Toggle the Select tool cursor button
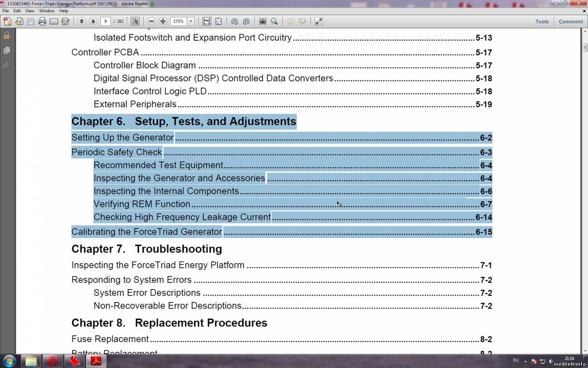 pos(135,22)
